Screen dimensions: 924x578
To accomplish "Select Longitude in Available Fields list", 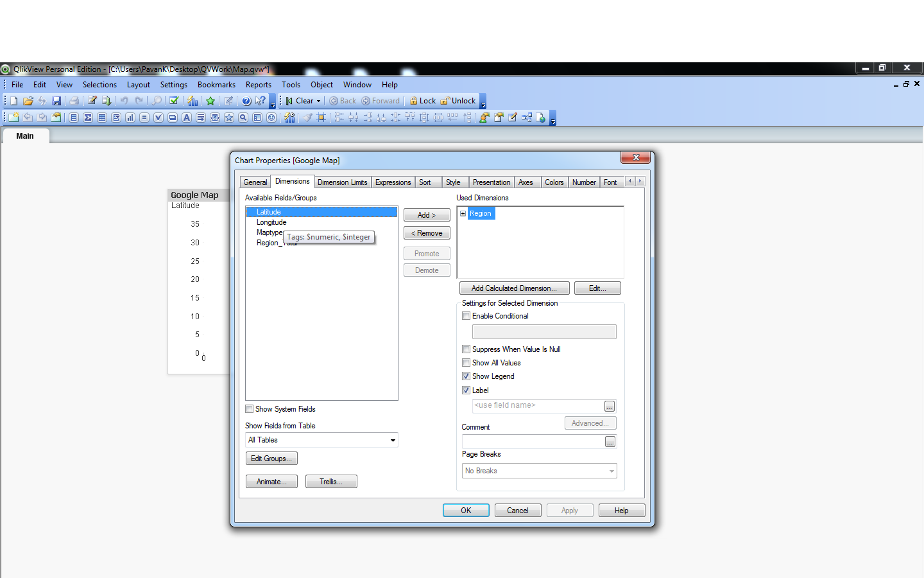I will click(x=271, y=222).
